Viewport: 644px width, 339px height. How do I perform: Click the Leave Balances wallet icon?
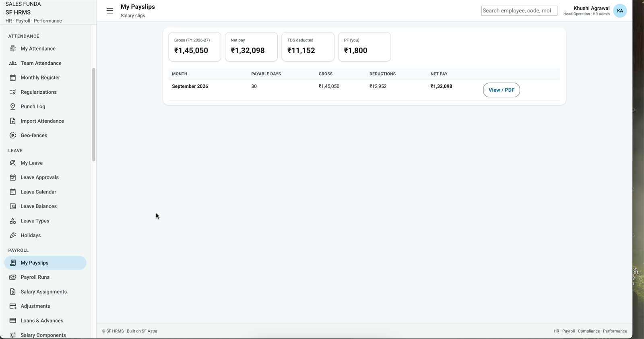pyautogui.click(x=13, y=206)
